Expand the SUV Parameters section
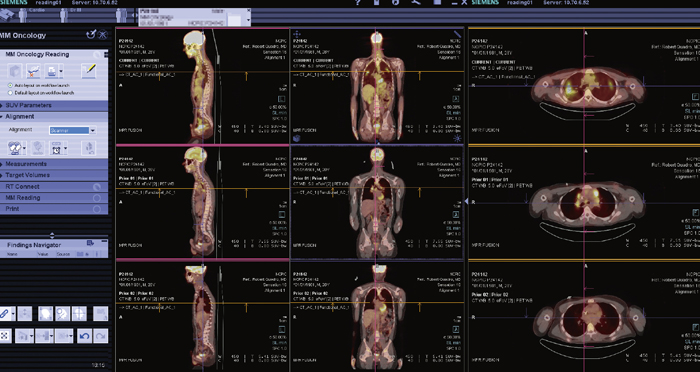Viewport: 700px width, 372px height. [x=54, y=105]
